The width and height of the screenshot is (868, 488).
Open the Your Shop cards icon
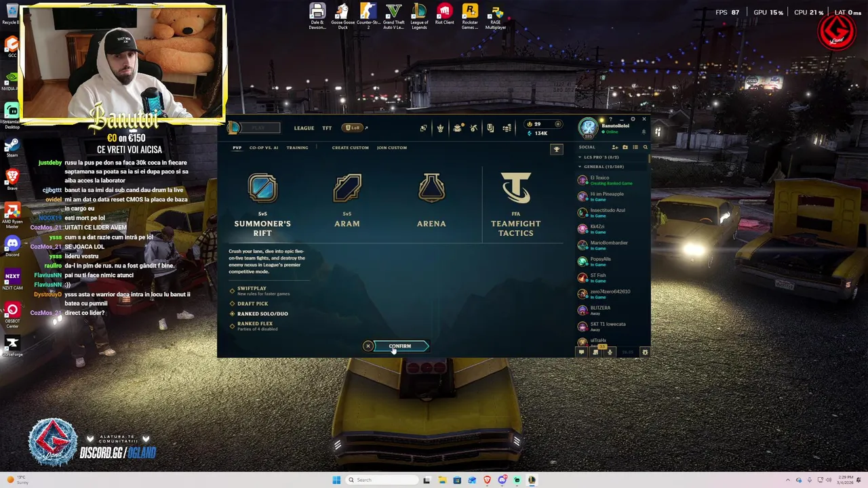(490, 128)
